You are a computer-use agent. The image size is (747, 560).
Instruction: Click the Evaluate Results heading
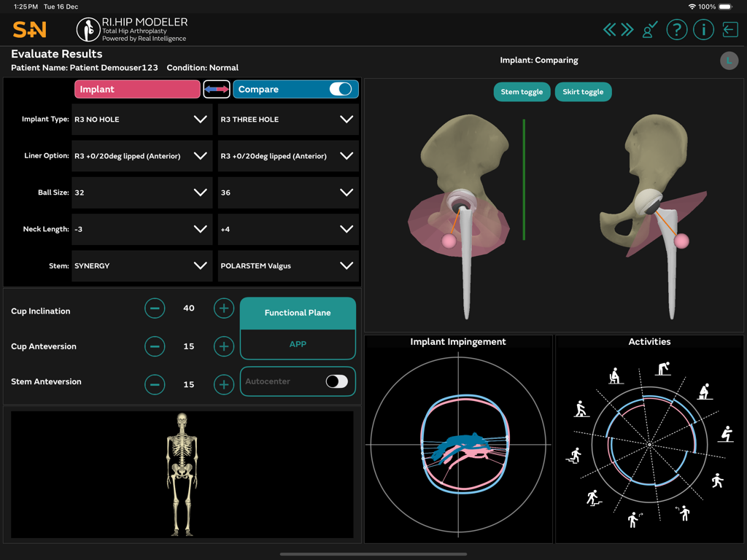click(x=57, y=54)
